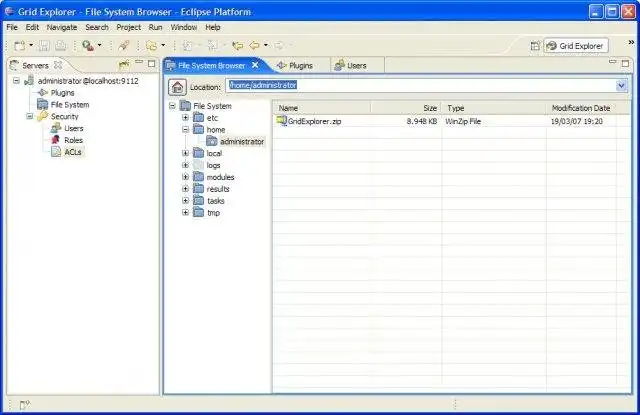Select Roles under Security
Viewport: 640px width, 415px height.
73,140
